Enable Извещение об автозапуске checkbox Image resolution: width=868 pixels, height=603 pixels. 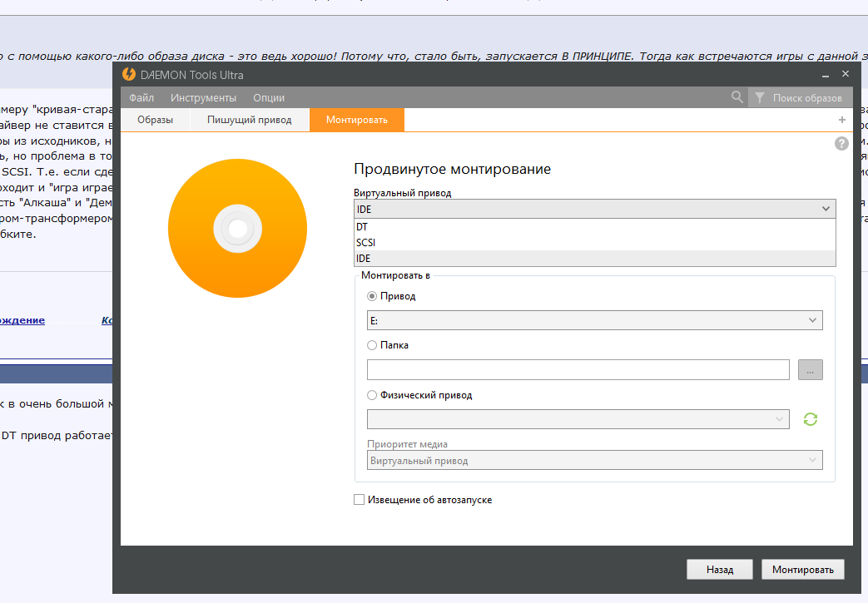click(360, 500)
